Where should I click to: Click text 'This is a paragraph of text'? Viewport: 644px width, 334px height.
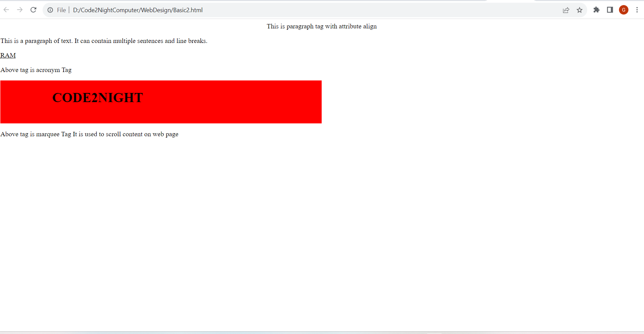pyautogui.click(x=36, y=41)
